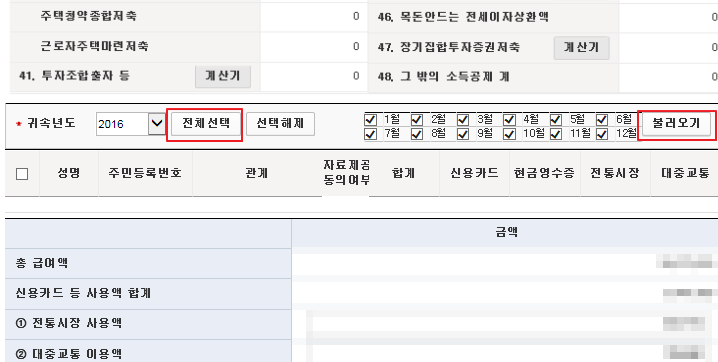Click the 성명 column header

[x=69, y=173]
